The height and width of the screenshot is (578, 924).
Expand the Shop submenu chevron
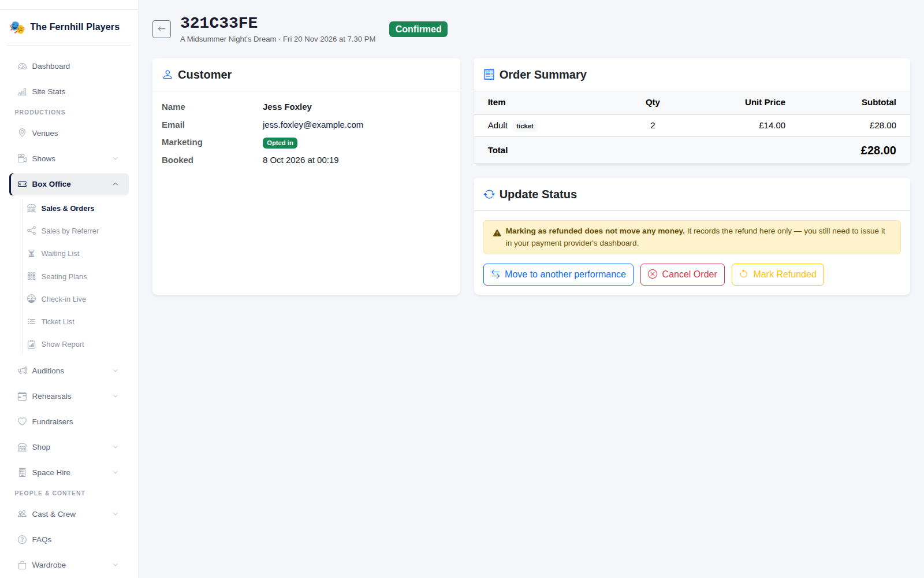pos(115,447)
